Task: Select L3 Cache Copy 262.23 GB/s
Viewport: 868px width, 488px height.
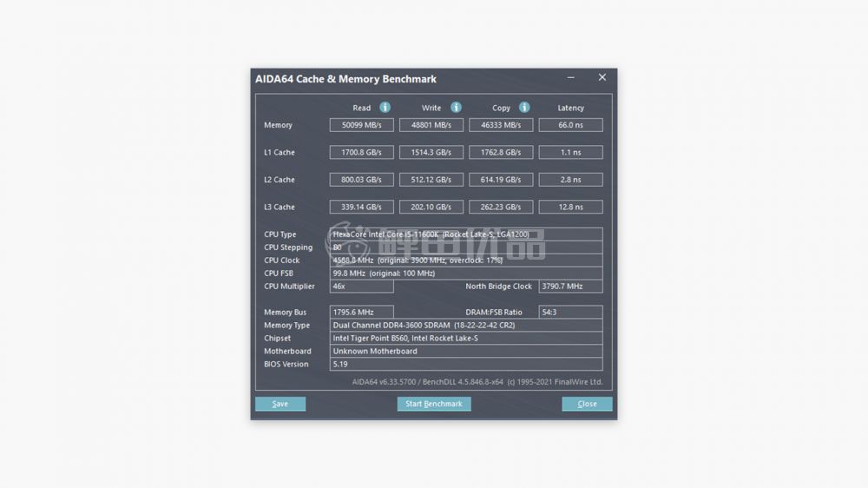Action: point(501,207)
